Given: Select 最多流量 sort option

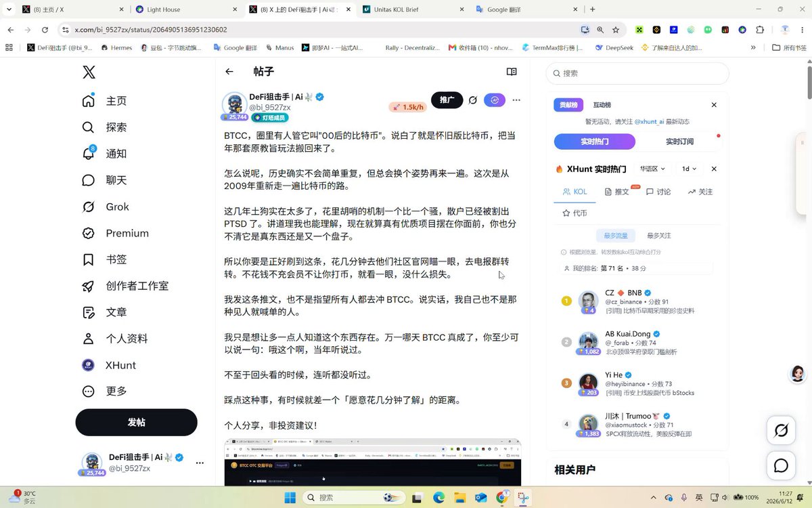Looking at the screenshot, I should coord(616,236).
